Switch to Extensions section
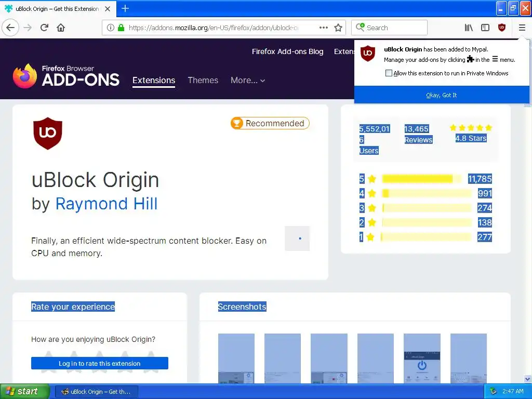 point(154,81)
